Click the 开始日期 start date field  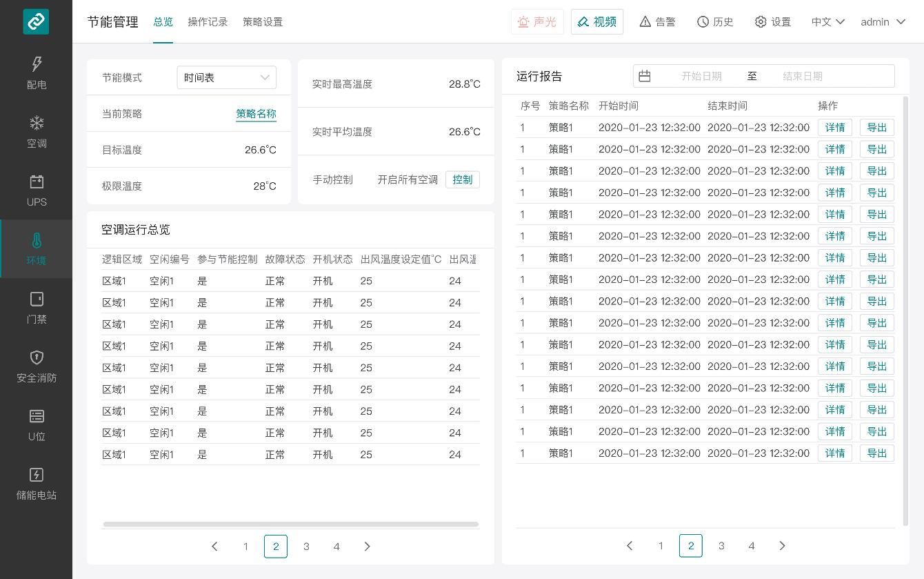pos(701,76)
